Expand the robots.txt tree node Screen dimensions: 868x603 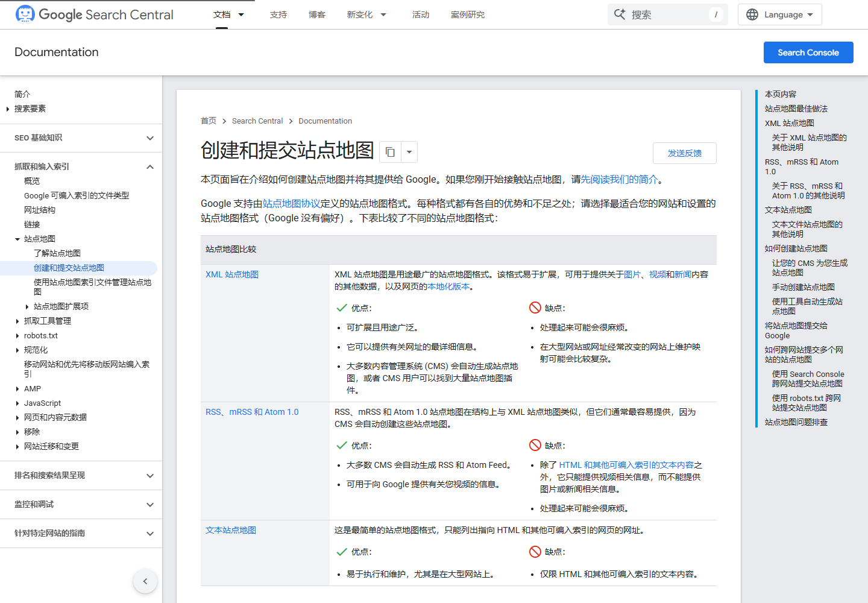pos(17,336)
